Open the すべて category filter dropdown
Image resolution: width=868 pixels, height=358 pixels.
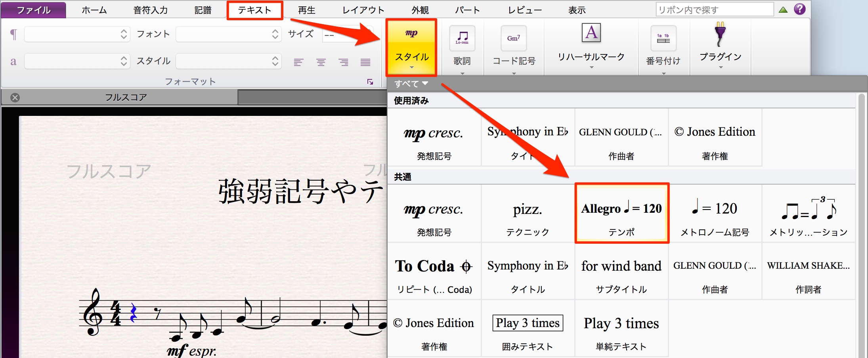pyautogui.click(x=411, y=84)
